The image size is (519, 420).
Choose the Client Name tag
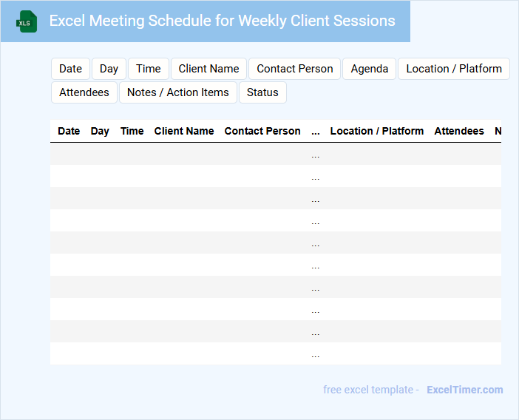[208, 69]
